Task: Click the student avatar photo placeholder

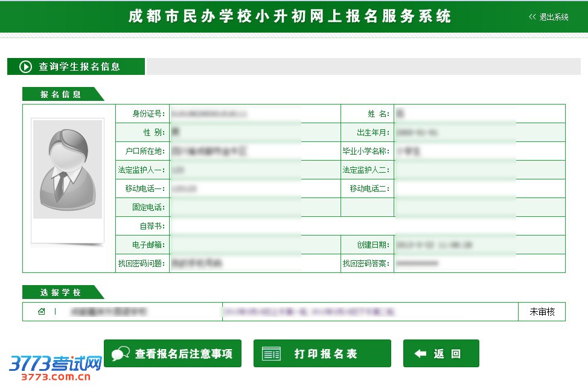Action: pyautogui.click(x=68, y=170)
